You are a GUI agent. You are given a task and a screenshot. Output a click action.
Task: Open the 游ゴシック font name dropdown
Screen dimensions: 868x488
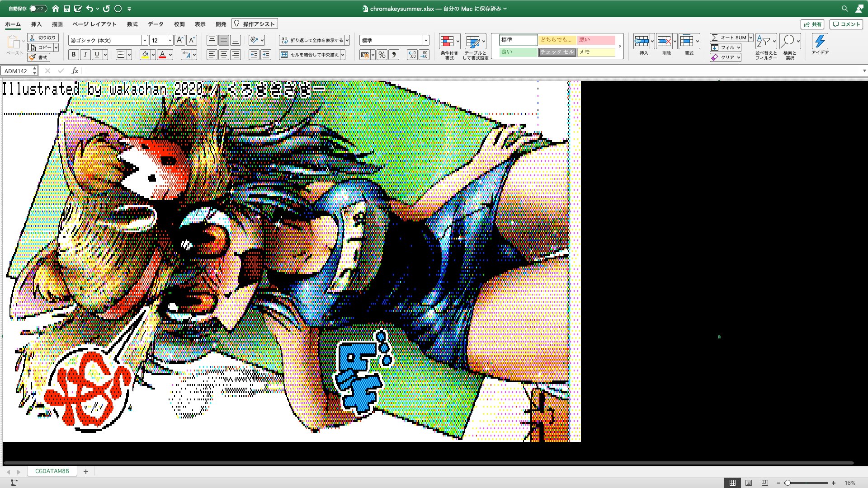[145, 40]
